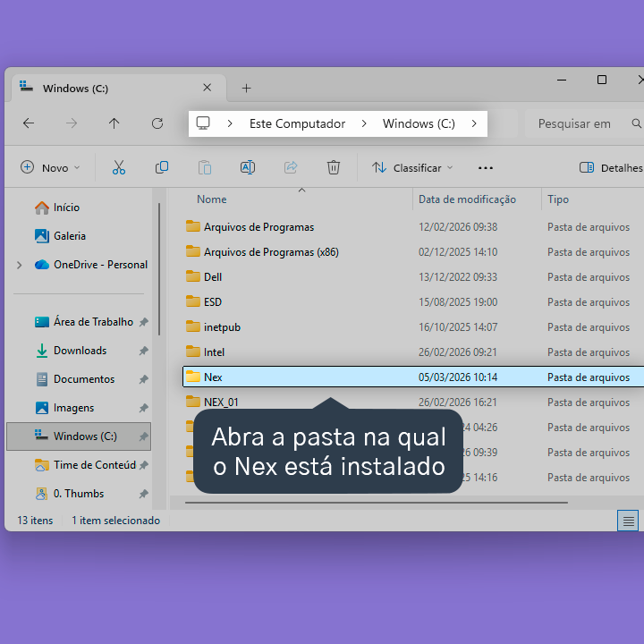Viewport: 644px width, 644px height.
Task: Go up one folder level
Action: click(114, 123)
